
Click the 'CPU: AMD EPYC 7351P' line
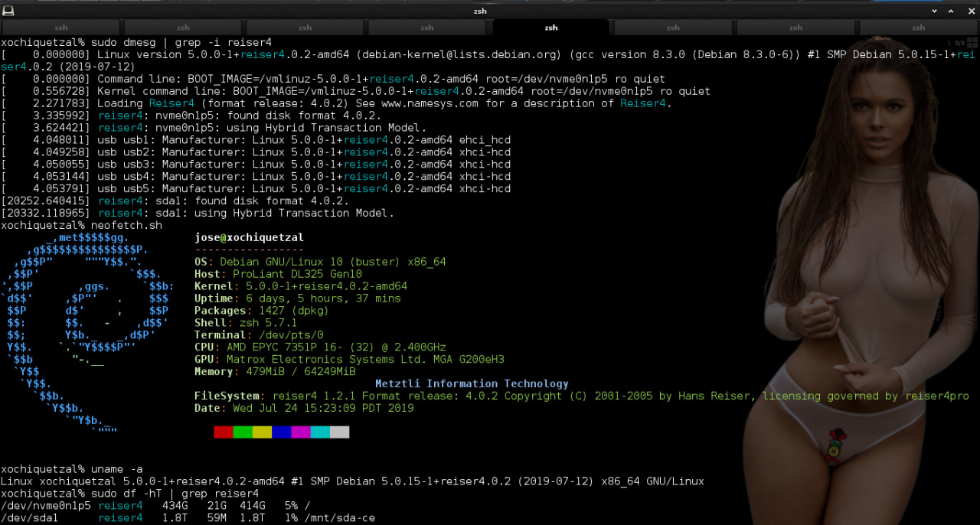tap(320, 347)
